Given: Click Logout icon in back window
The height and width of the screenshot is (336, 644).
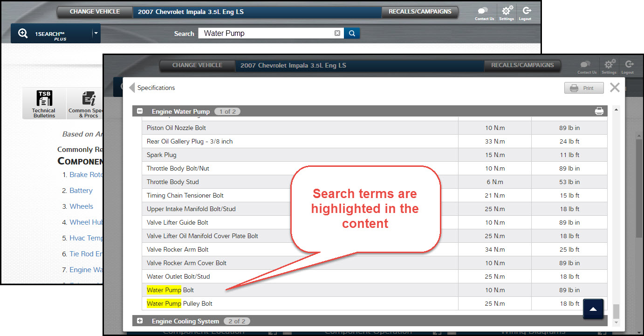Looking at the screenshot, I should (x=526, y=13).
